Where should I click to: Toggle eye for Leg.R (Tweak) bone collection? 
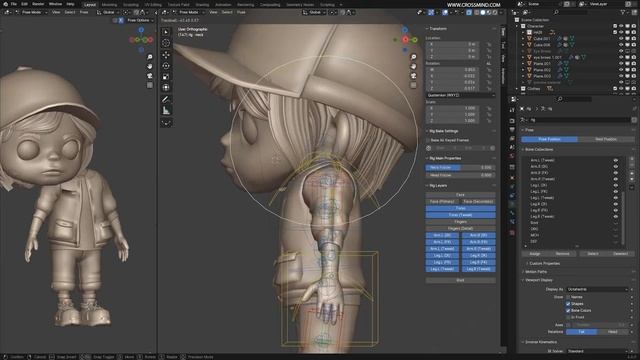[616, 216]
